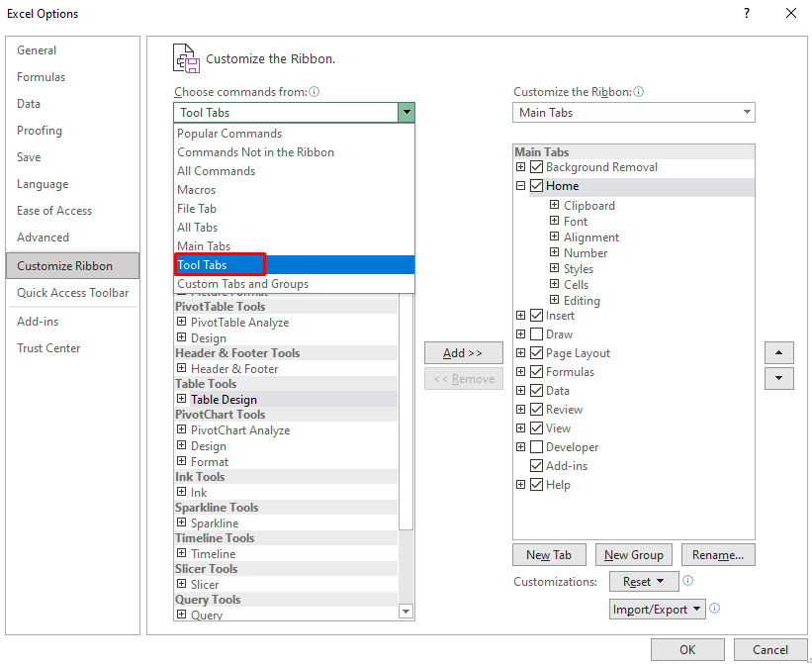Expand the Table Design node
This screenshot has width=812, height=664.
181,399
